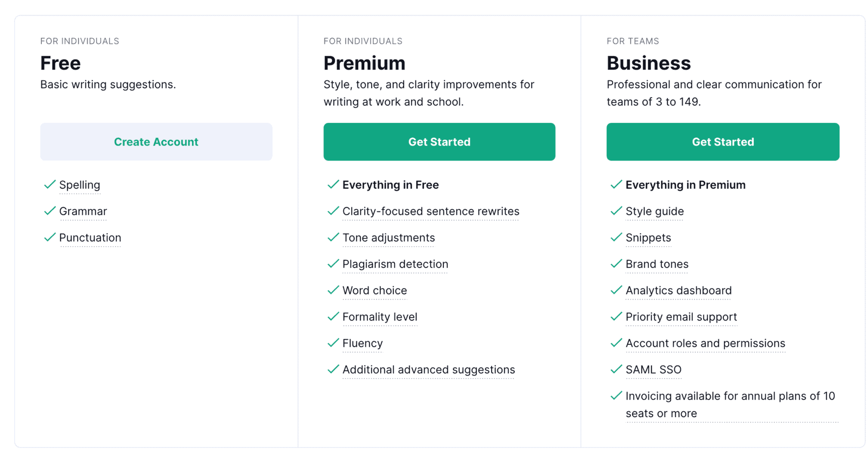Open the Account roles and permissions link
The image size is (868, 453).
tap(705, 343)
